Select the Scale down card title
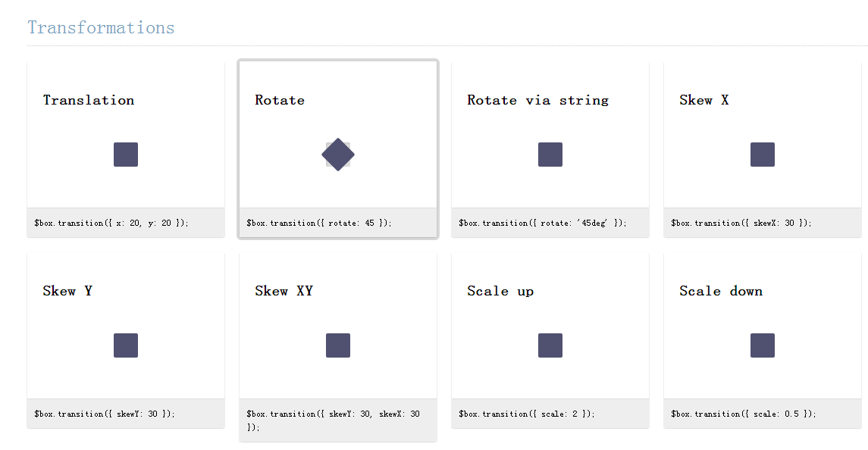This screenshot has height=450, width=868. pos(721,291)
